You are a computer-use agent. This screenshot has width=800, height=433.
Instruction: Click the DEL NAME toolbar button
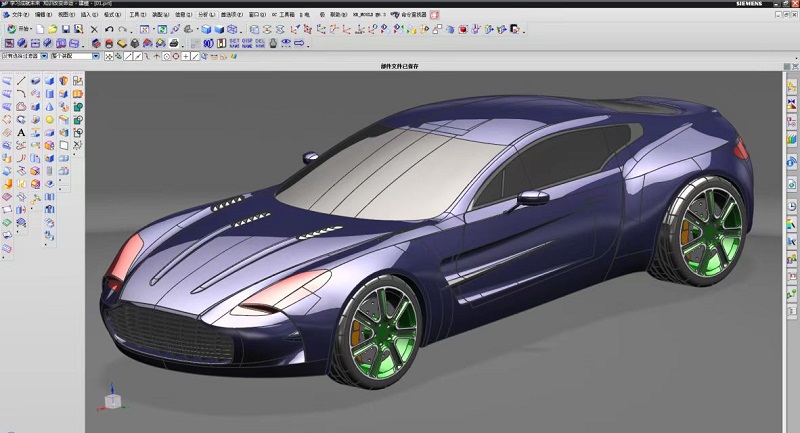click(260, 43)
